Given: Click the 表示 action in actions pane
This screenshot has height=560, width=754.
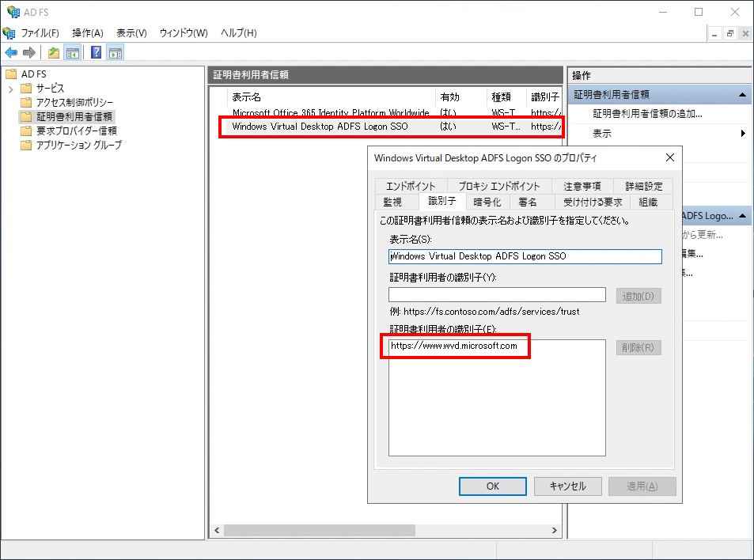Looking at the screenshot, I should [x=602, y=133].
